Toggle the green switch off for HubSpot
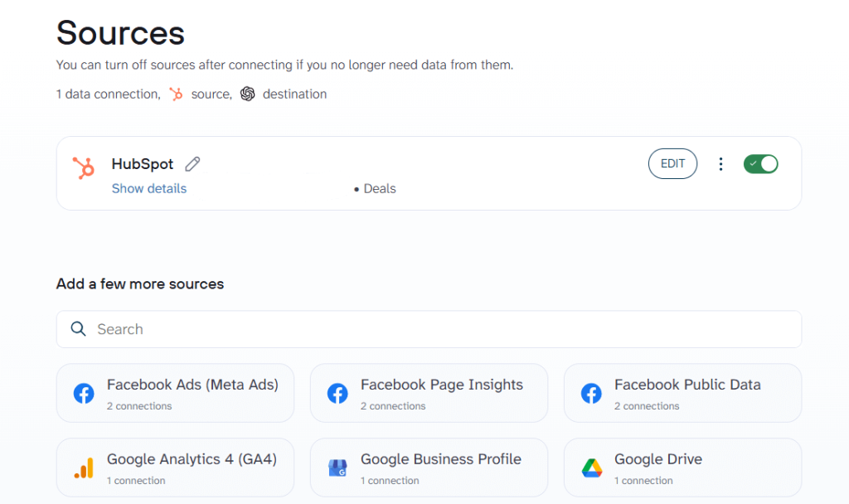The height and width of the screenshot is (504, 849). pyautogui.click(x=760, y=163)
